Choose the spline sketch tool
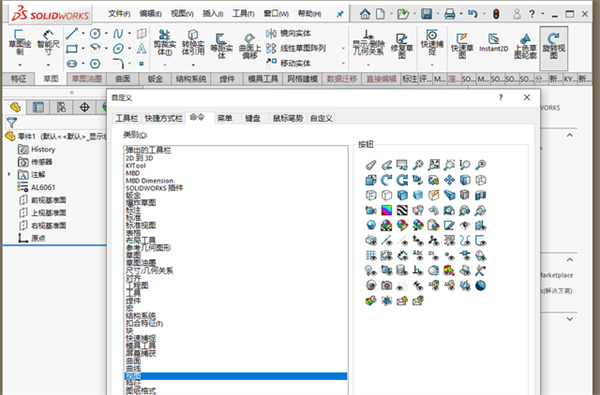Screen dimensions: 600x395 [118, 34]
